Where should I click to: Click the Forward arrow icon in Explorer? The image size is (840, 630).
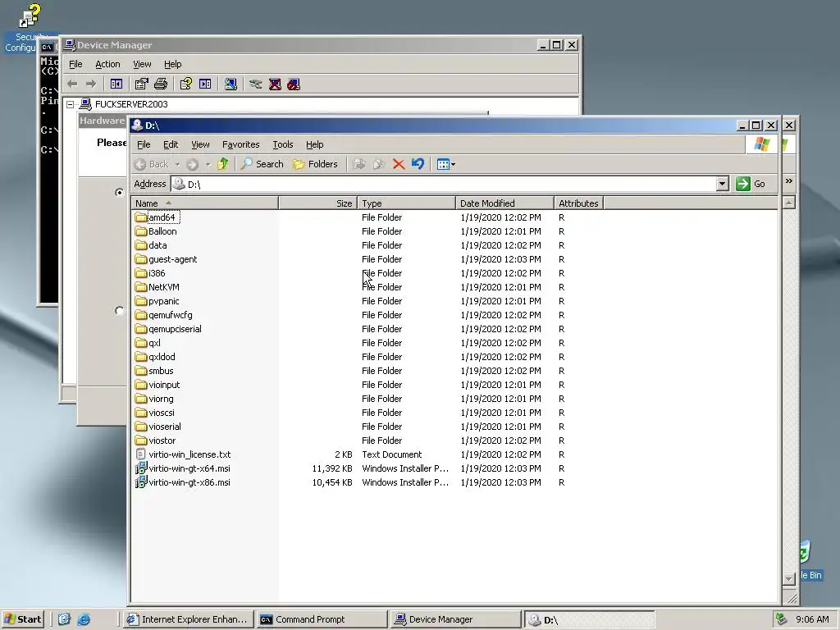click(192, 164)
